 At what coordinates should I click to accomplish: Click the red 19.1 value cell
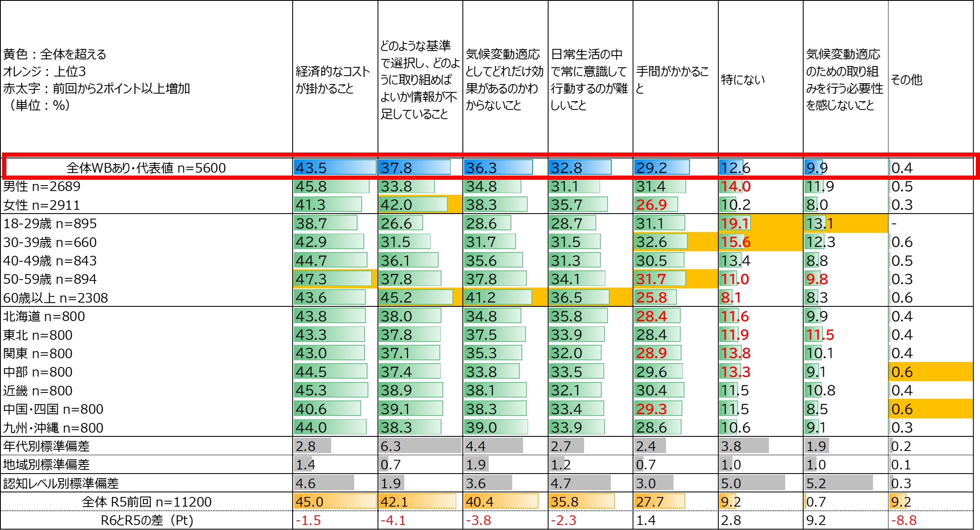point(735,223)
